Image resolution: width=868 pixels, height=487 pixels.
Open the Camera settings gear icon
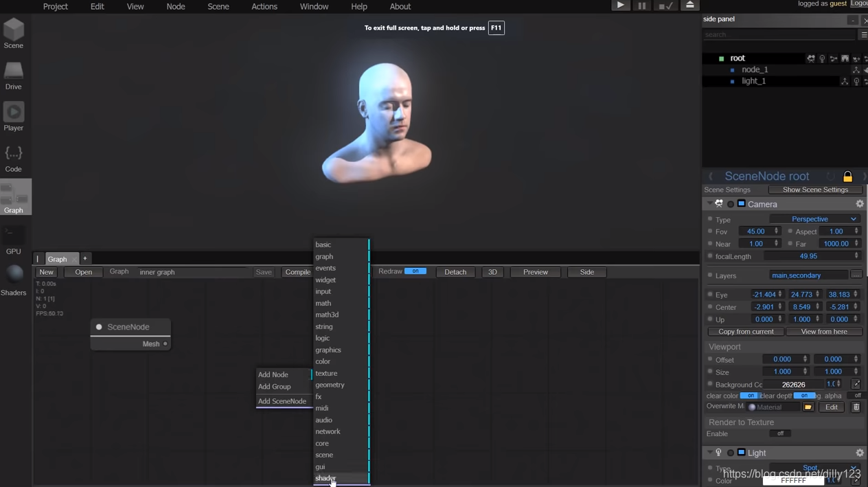pos(860,204)
